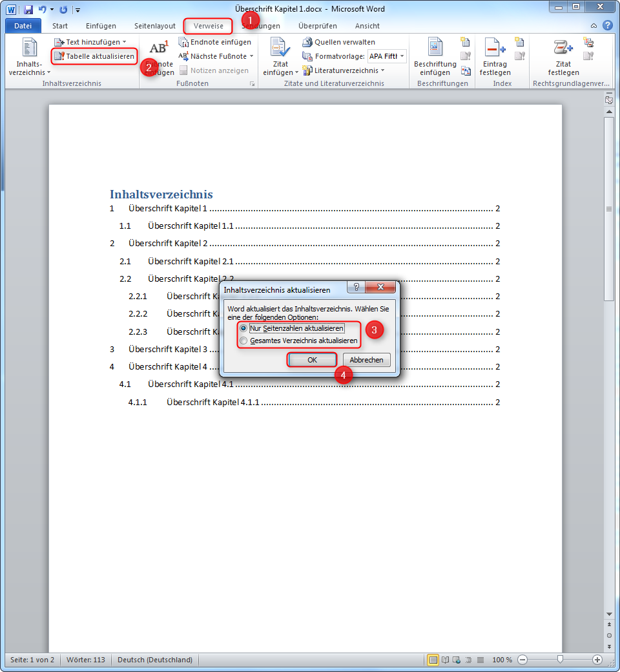
Task: Insert a caption via Beschriftung einfügen
Action: coord(435,57)
